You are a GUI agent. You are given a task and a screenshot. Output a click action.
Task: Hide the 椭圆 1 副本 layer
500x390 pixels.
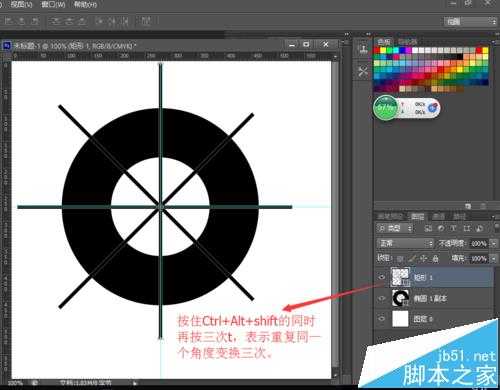[382, 298]
